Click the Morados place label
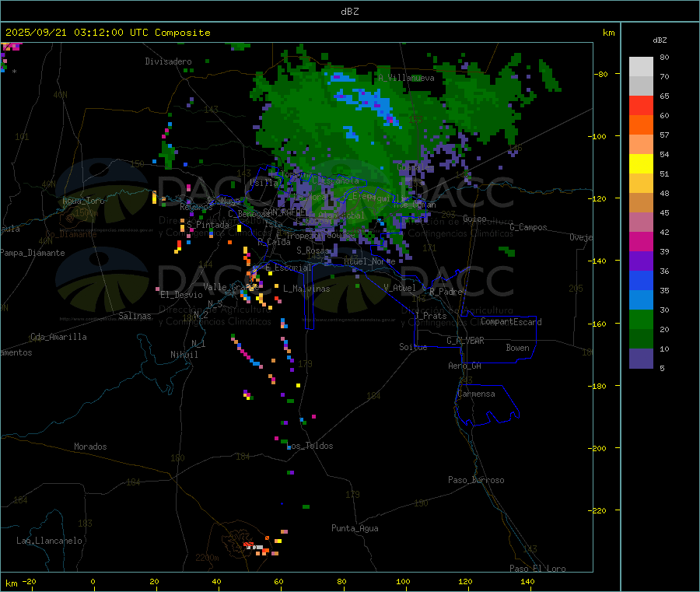 tap(90, 447)
